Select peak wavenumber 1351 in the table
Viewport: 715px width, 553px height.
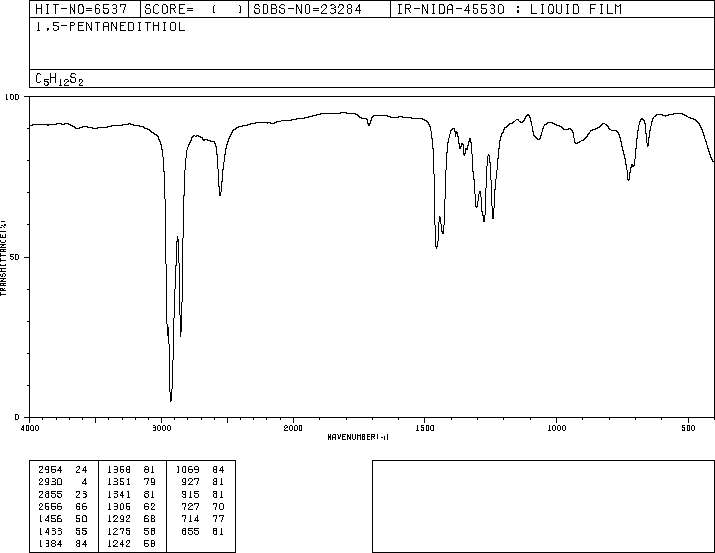click(119, 482)
